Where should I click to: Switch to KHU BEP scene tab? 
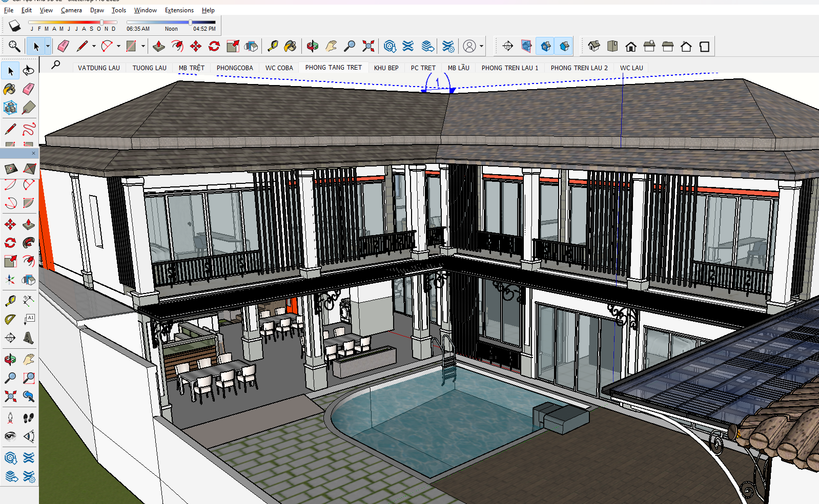(386, 68)
